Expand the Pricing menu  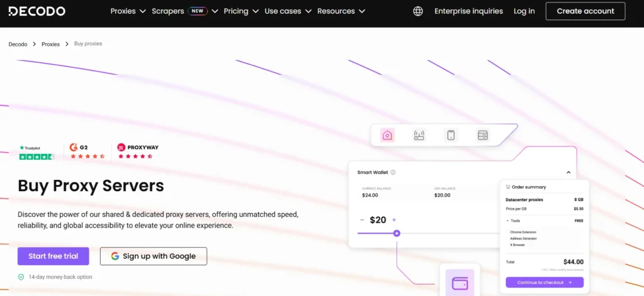[x=241, y=11]
